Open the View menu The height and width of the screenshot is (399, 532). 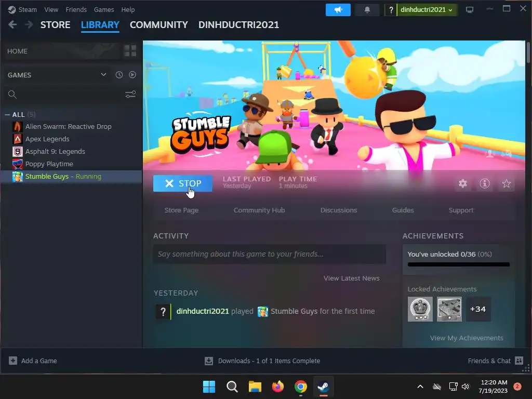[51, 9]
